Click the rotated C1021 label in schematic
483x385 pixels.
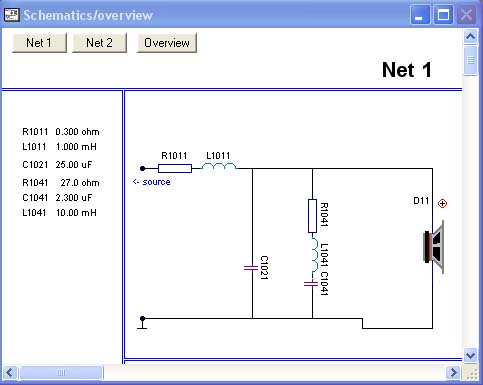click(264, 268)
